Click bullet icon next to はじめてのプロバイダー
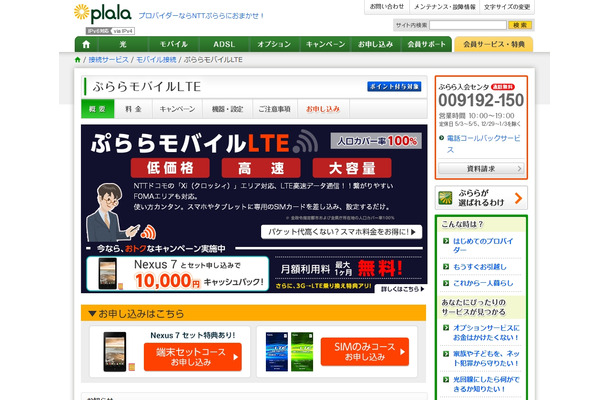This screenshot has width=610, height=400. pyautogui.click(x=446, y=241)
